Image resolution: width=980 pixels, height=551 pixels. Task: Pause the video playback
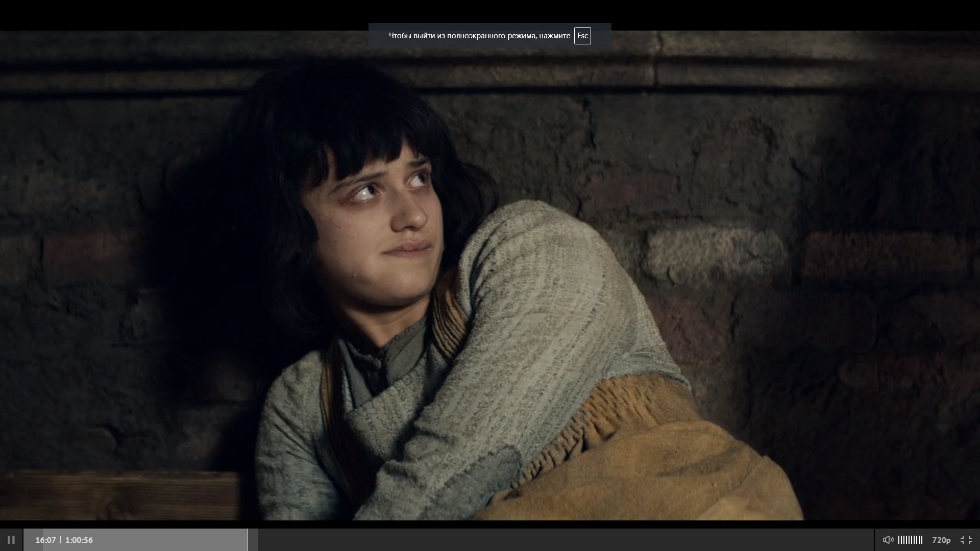pyautogui.click(x=11, y=540)
